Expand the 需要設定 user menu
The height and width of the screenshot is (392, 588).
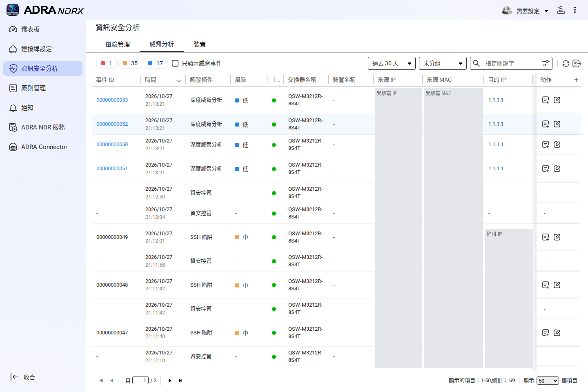(x=525, y=11)
